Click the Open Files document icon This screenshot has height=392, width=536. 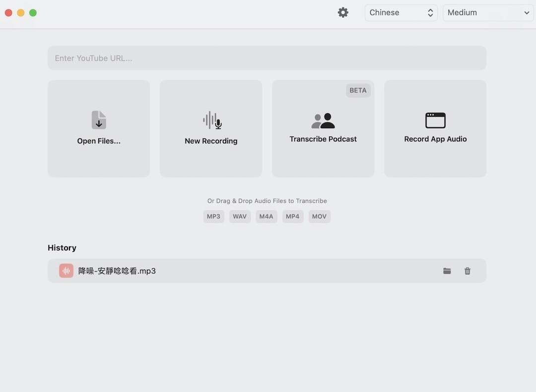point(99,120)
